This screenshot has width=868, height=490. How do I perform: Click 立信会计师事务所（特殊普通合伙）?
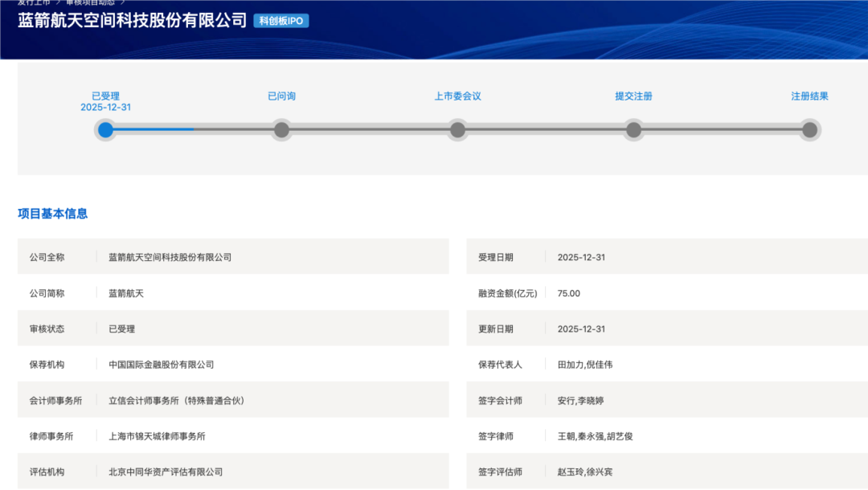177,400
